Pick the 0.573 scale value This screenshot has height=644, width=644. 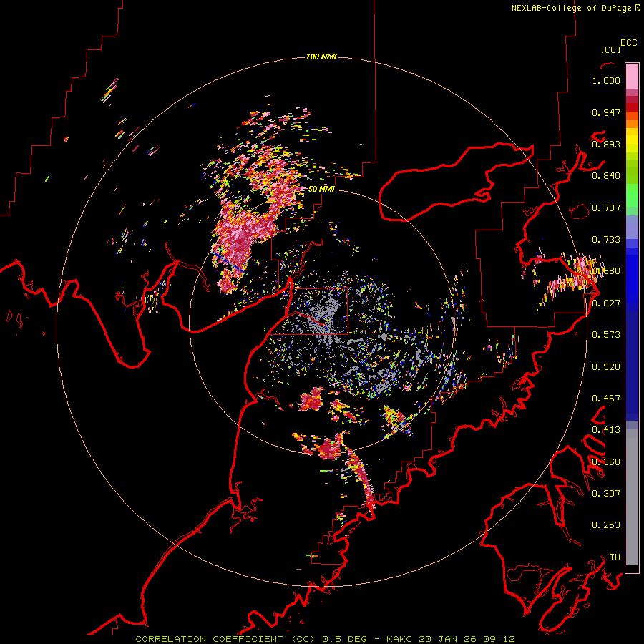(606, 335)
